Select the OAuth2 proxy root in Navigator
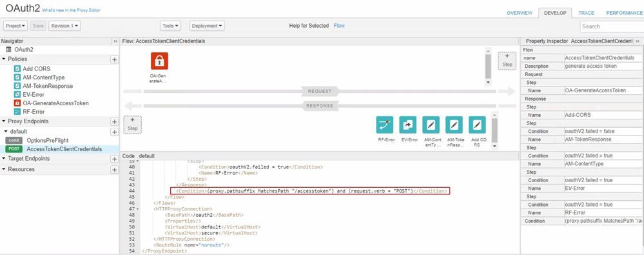The height and width of the screenshot is (255, 644). [24, 49]
